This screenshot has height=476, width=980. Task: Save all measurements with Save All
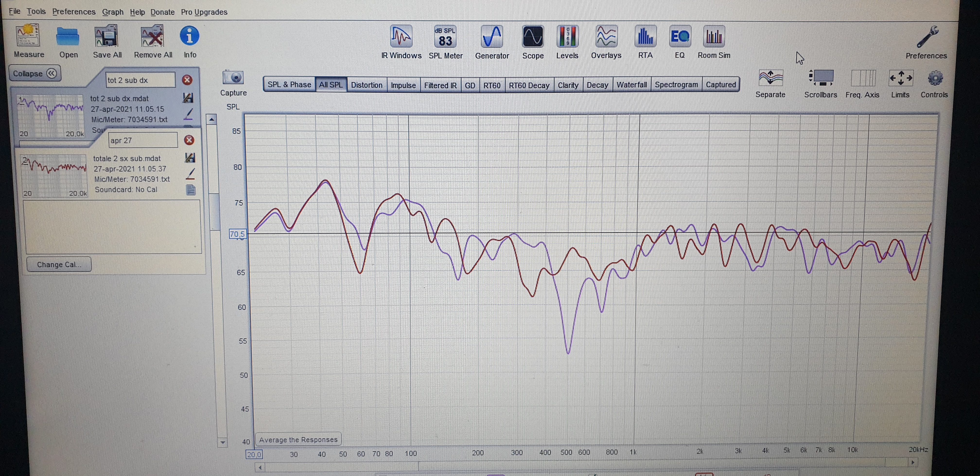click(x=107, y=42)
